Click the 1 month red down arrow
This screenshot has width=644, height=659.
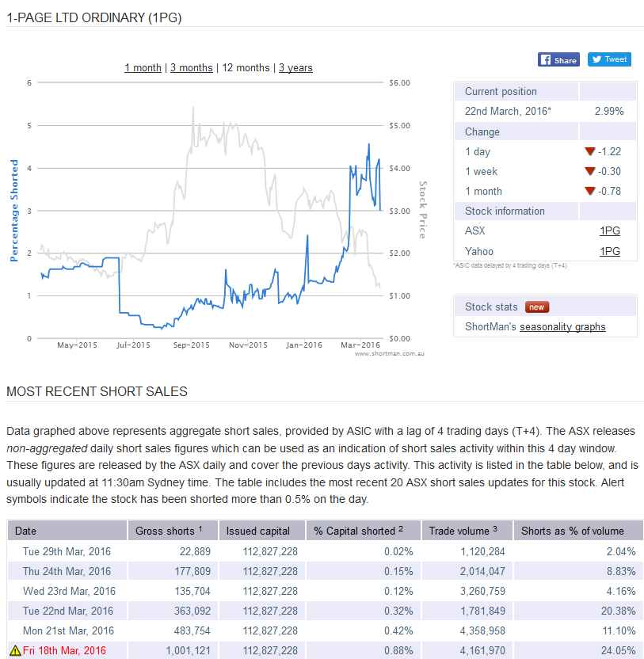pyautogui.click(x=590, y=191)
